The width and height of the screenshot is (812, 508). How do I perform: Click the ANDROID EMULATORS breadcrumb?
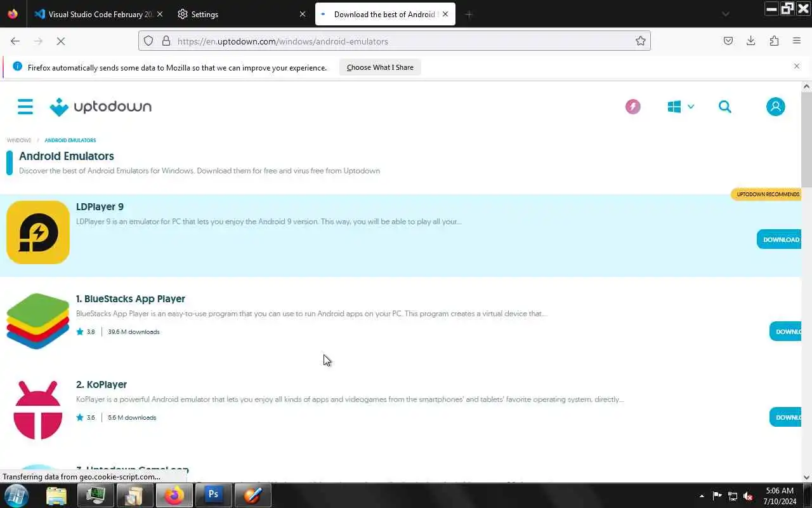(x=70, y=140)
